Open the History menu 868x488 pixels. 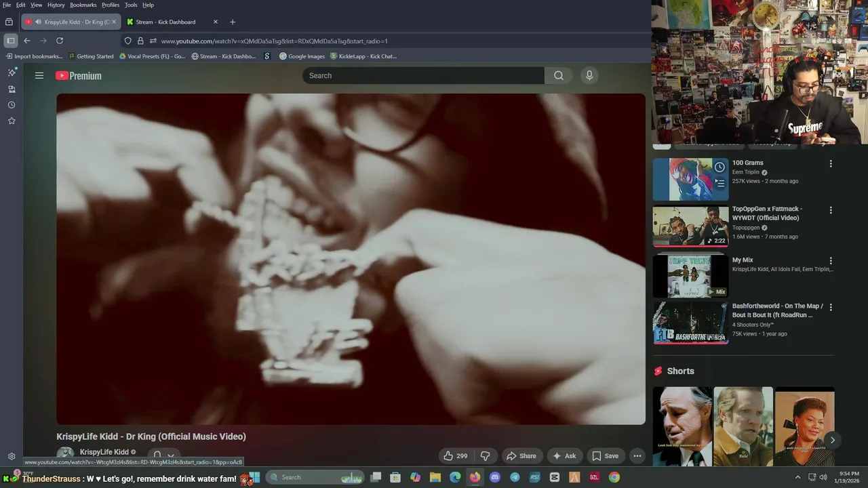(x=56, y=5)
